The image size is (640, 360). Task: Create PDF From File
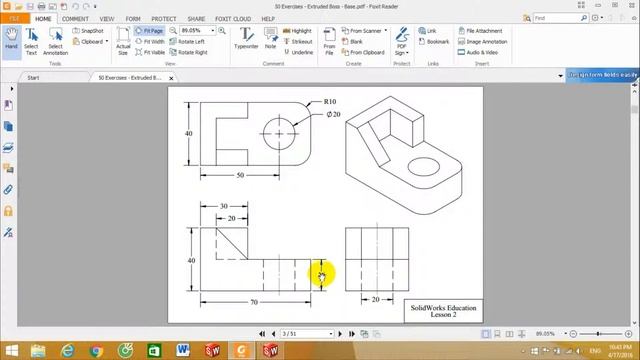pos(329,41)
